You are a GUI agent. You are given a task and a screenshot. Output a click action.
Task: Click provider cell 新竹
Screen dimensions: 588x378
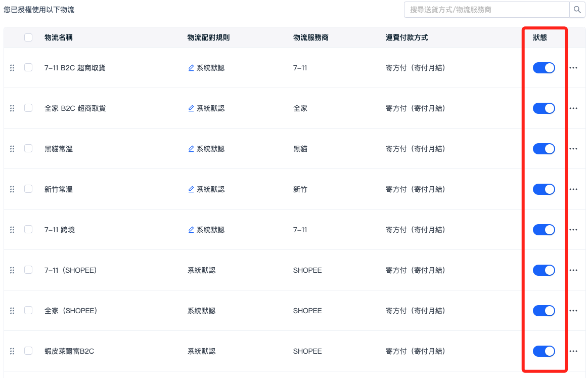tap(300, 190)
